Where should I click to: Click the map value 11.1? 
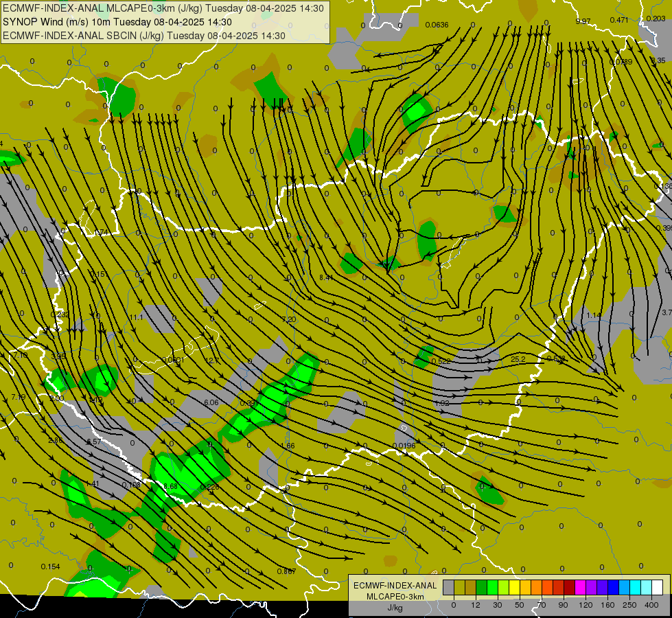[x=136, y=317]
